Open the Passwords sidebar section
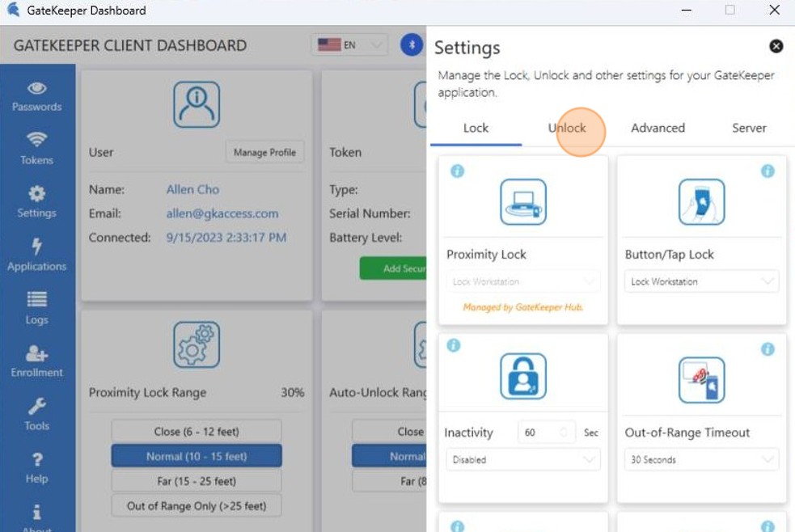The height and width of the screenshot is (532, 795). pyautogui.click(x=37, y=96)
